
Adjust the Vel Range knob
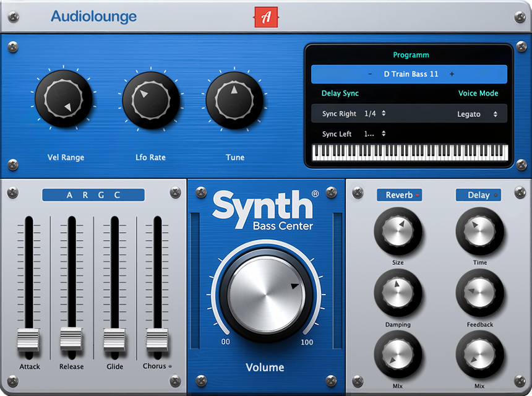click(x=64, y=99)
